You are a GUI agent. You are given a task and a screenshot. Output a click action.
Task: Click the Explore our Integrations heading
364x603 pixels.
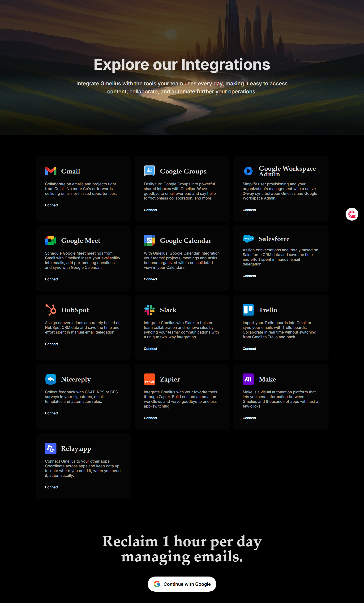(x=182, y=64)
